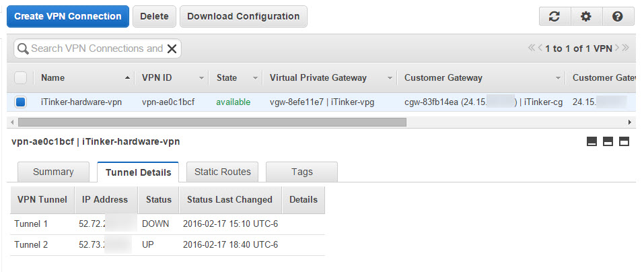Open the Static Routes tab

[222, 172]
